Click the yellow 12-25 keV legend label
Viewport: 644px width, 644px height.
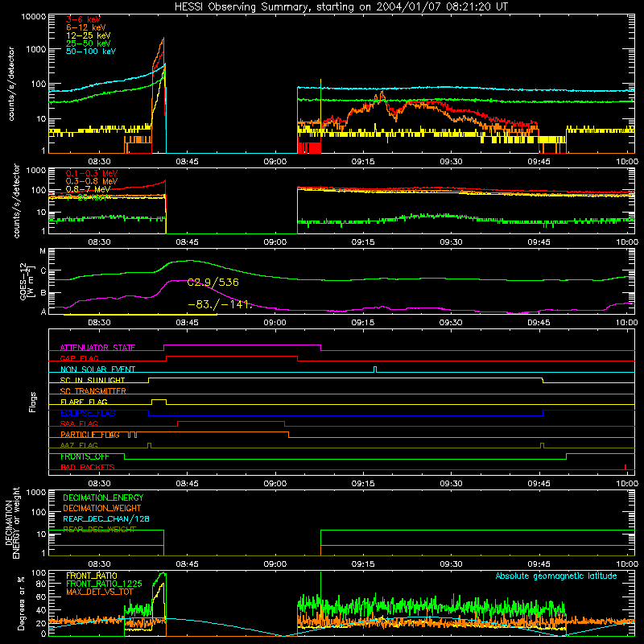tap(88, 35)
